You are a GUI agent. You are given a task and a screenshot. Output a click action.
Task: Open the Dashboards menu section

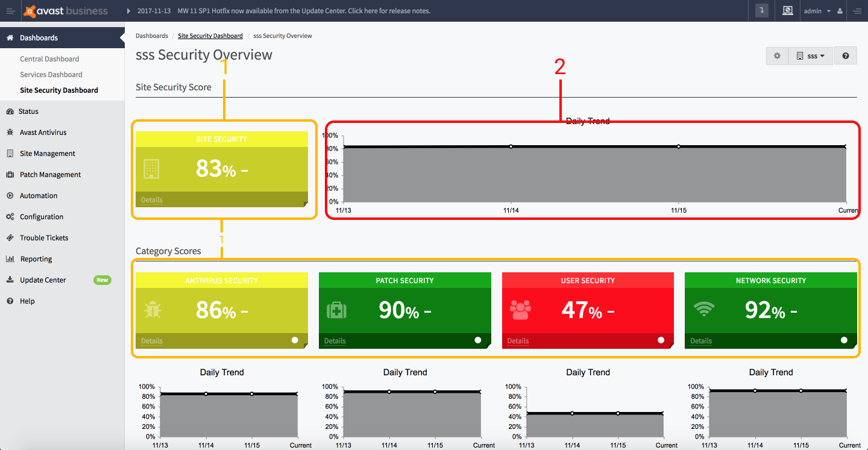62,37
